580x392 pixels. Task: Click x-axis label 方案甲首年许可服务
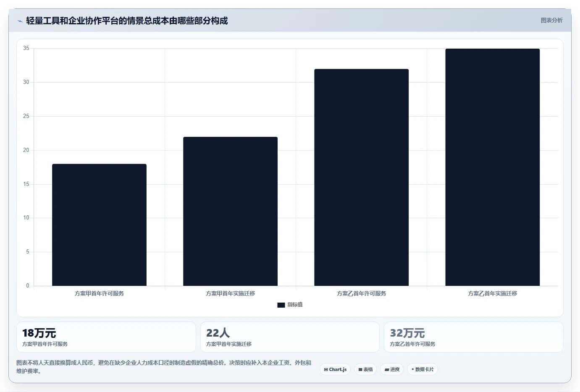pyautogui.click(x=99, y=293)
